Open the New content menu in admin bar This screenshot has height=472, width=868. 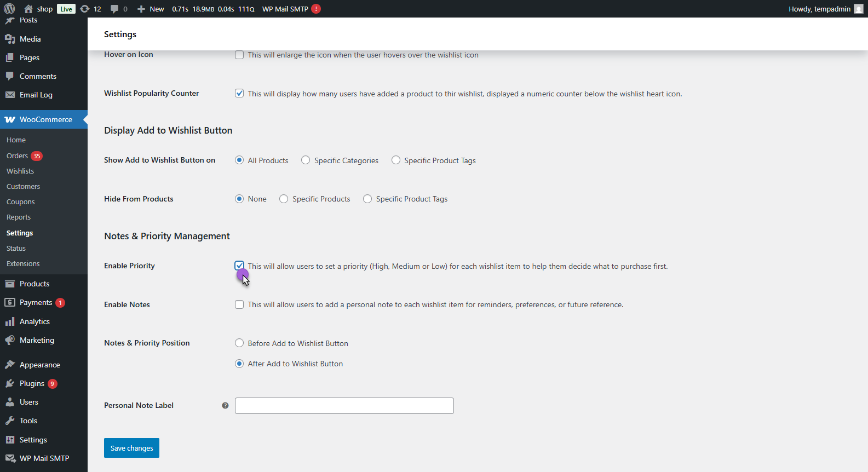click(x=151, y=9)
